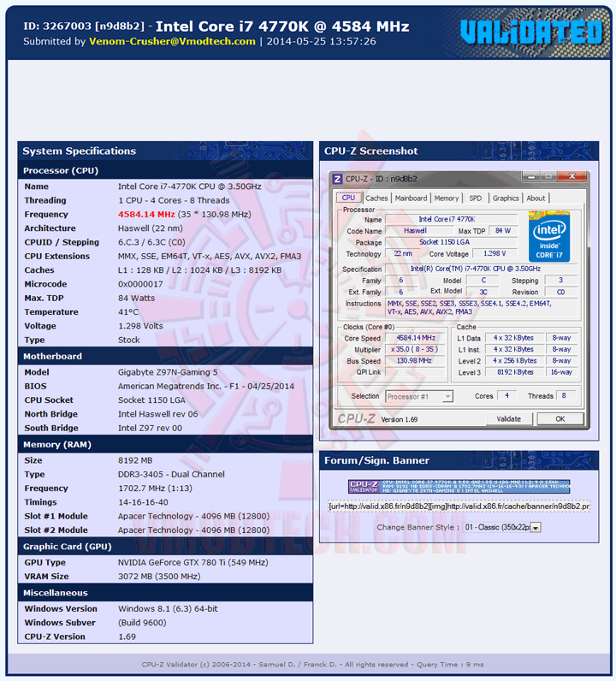Click the Haswell code name field

[x=419, y=231]
